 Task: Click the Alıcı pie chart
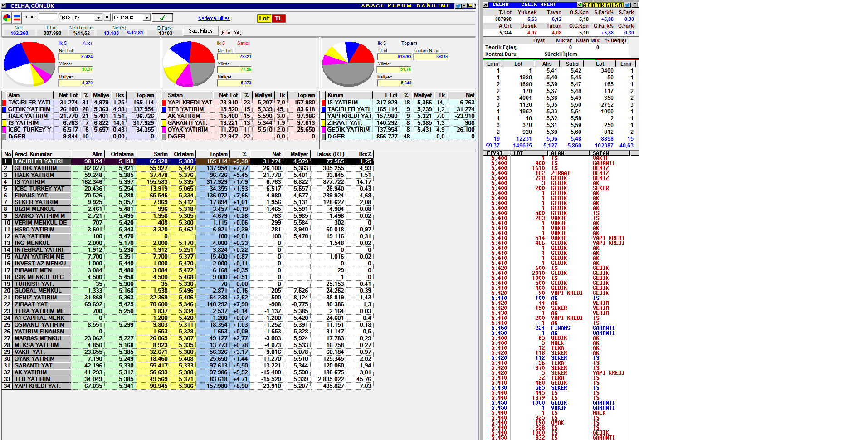click(x=29, y=64)
